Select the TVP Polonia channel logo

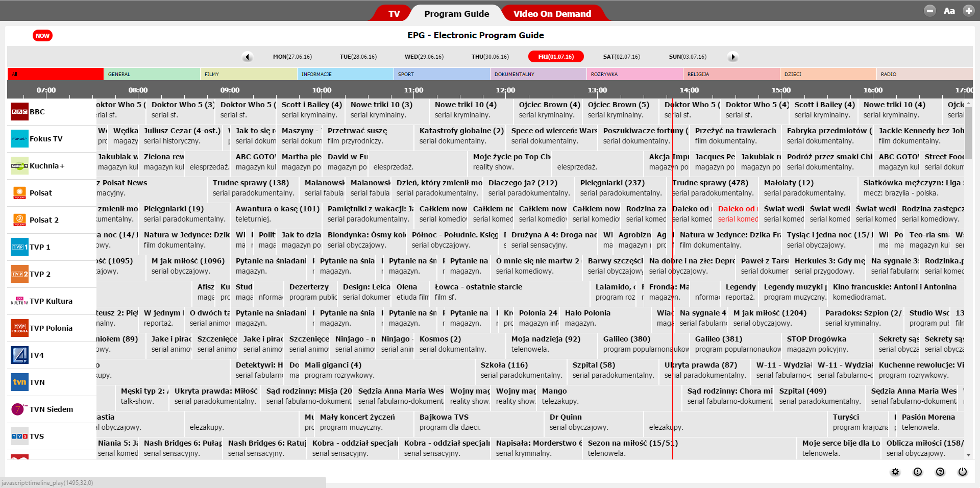coord(19,328)
